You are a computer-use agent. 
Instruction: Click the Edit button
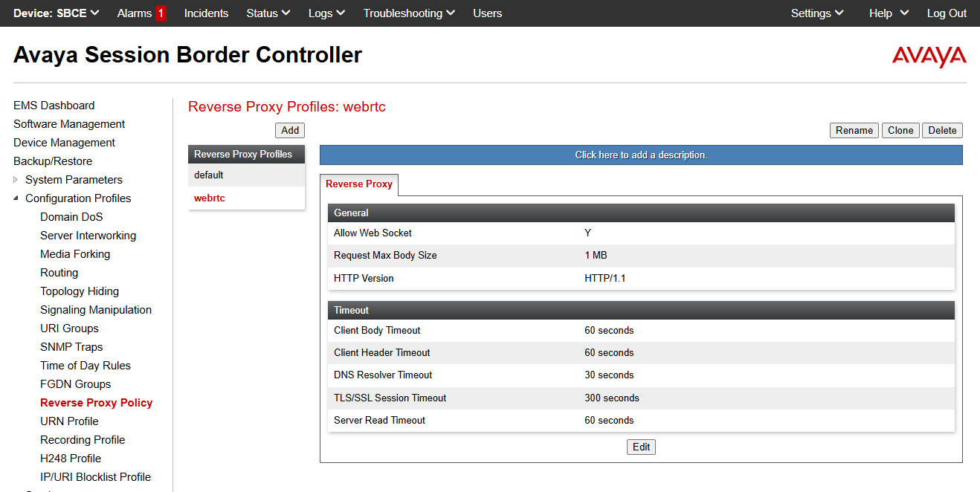(641, 447)
